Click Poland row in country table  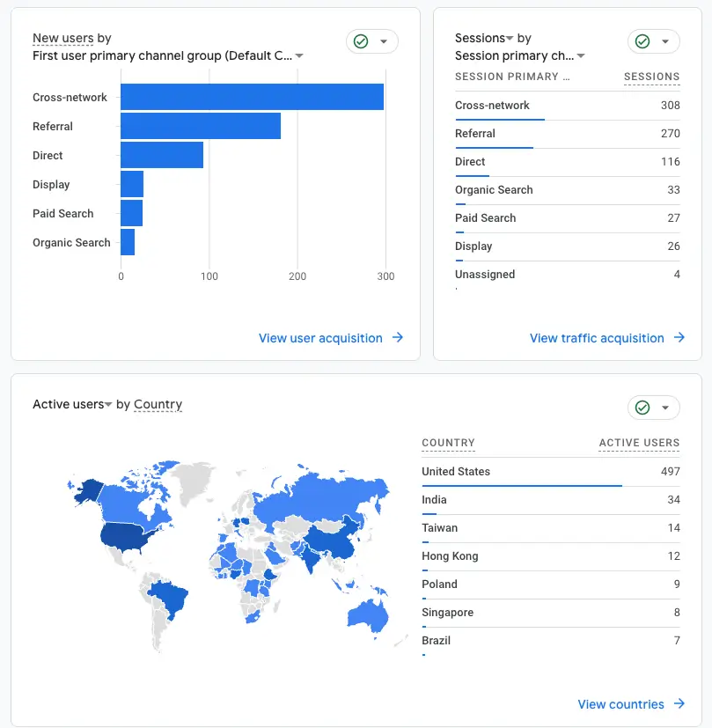click(x=551, y=585)
